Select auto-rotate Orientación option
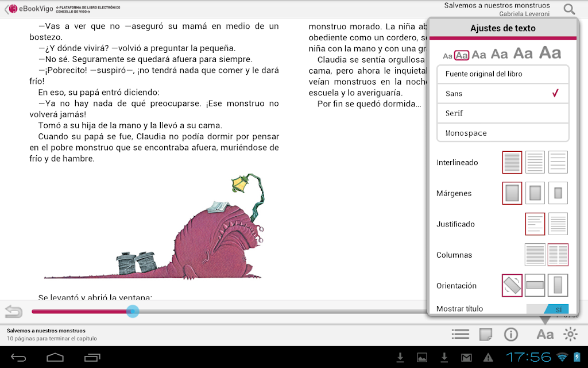This screenshot has height=368, width=588. (512, 285)
